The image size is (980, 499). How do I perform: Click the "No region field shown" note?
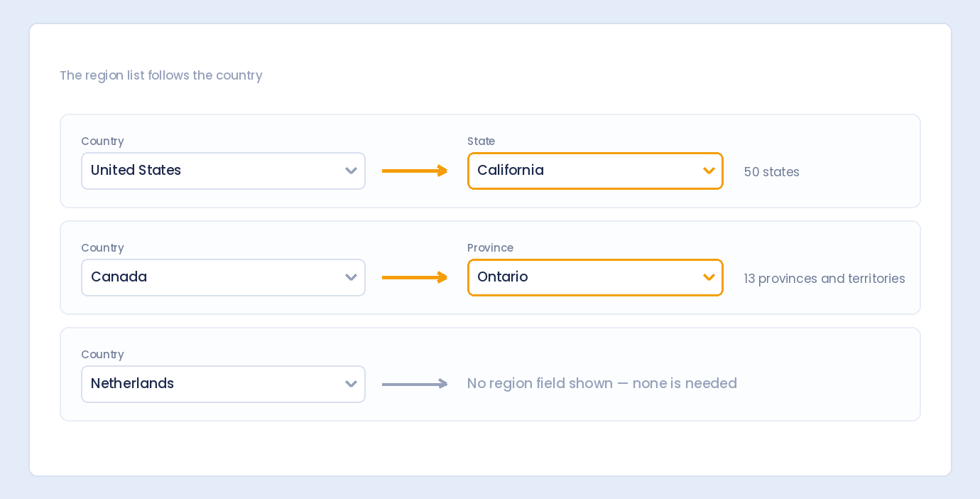tap(602, 384)
